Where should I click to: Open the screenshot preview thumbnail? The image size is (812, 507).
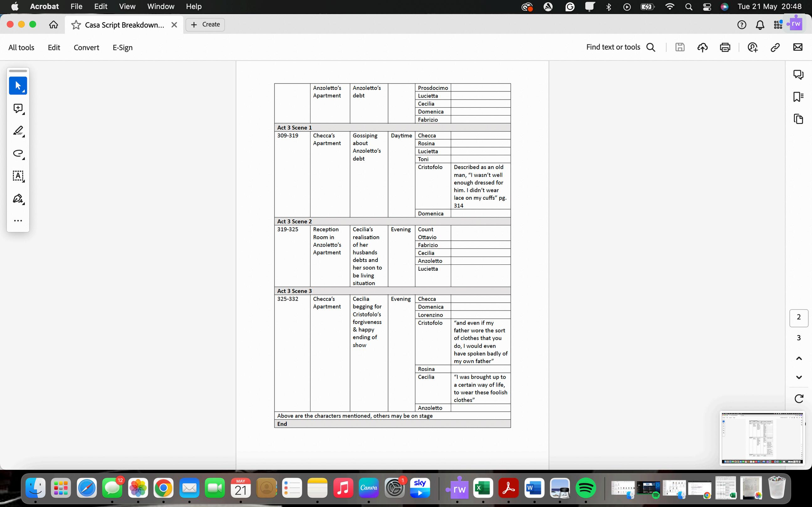pos(762,438)
